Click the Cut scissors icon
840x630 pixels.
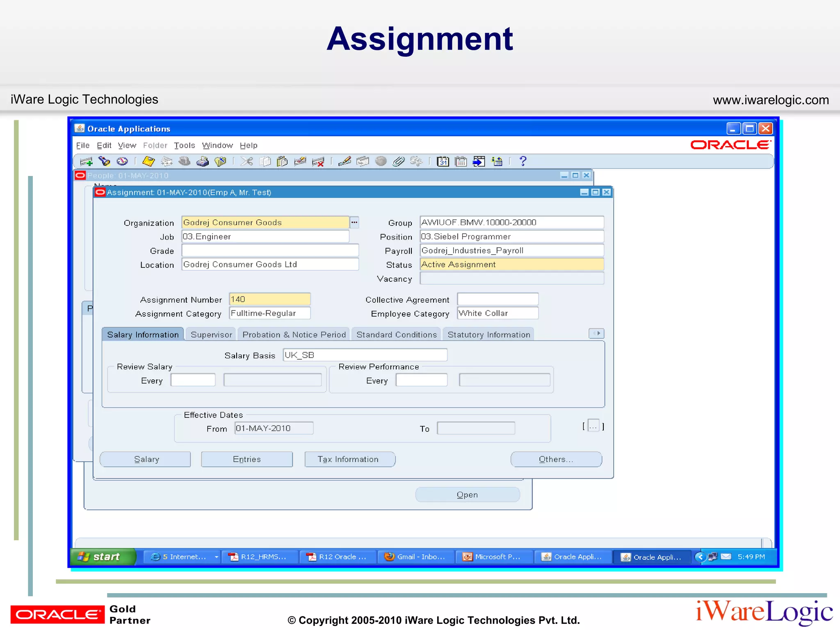pos(247,162)
